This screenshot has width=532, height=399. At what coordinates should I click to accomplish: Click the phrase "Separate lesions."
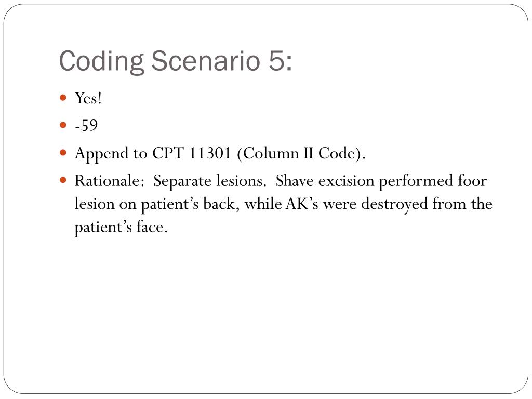click(210, 181)
